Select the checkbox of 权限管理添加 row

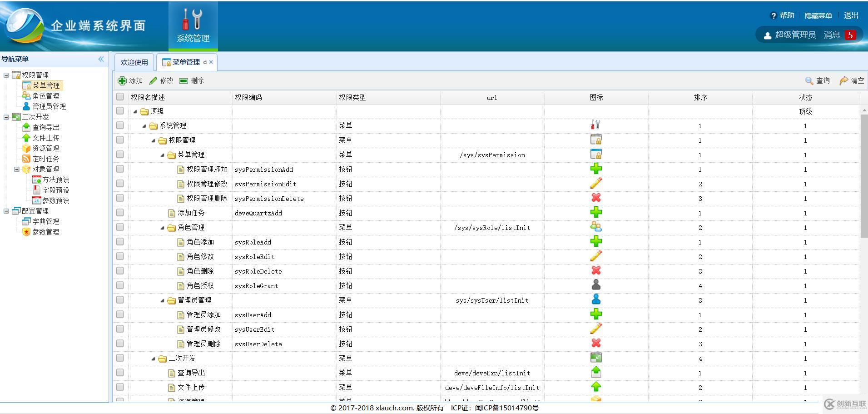[x=120, y=169]
